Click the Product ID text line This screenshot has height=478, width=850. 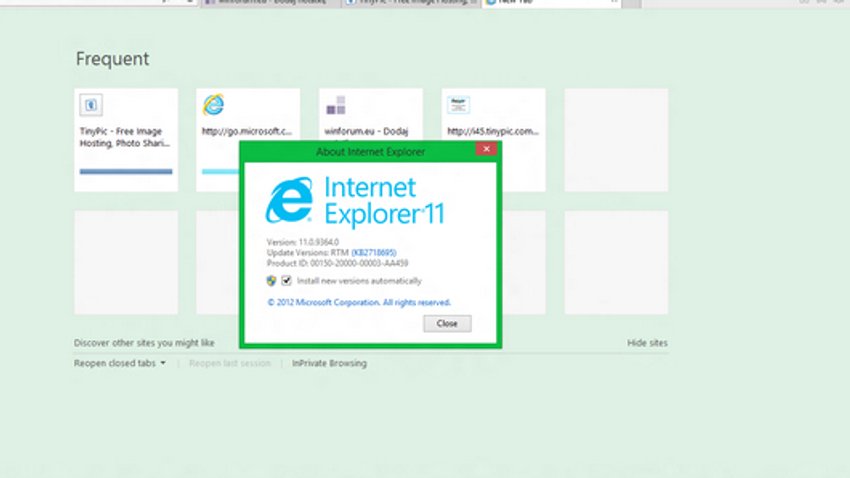[337, 263]
